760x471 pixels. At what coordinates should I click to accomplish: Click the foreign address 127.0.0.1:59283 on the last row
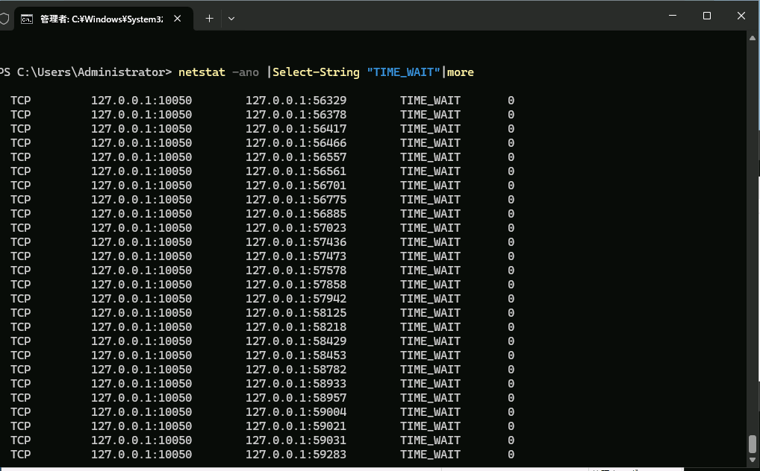coord(295,455)
